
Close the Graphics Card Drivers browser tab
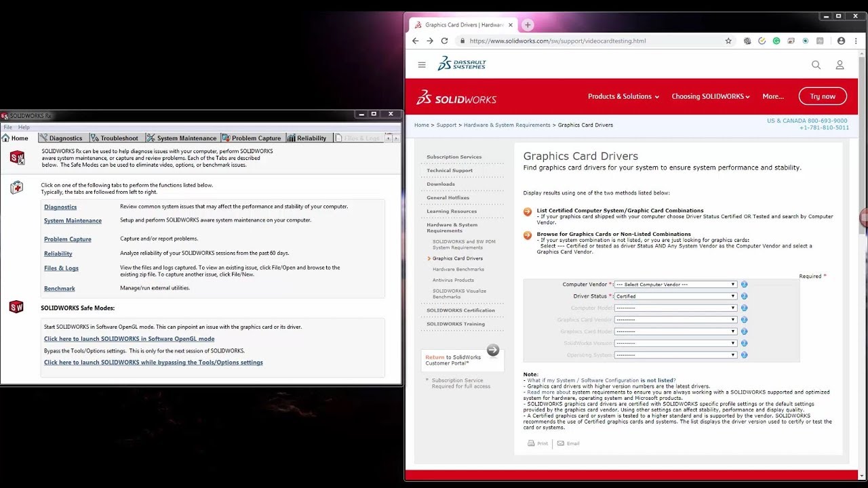click(x=510, y=25)
